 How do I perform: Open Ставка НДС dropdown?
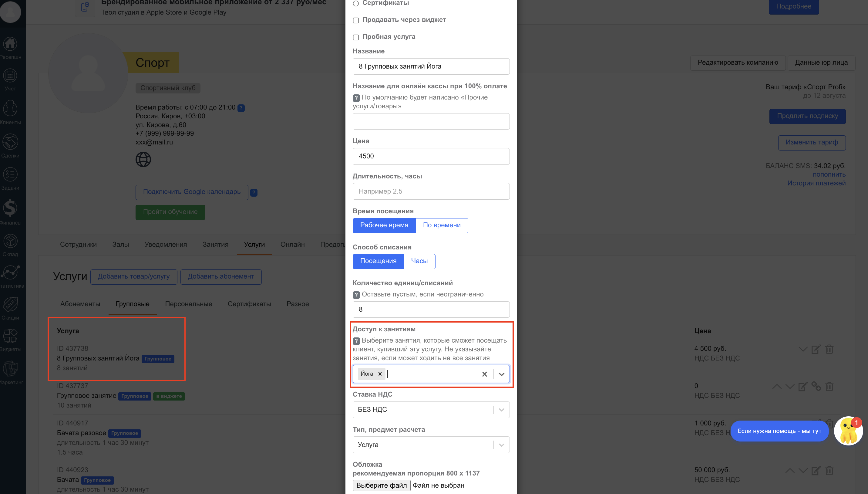click(431, 410)
